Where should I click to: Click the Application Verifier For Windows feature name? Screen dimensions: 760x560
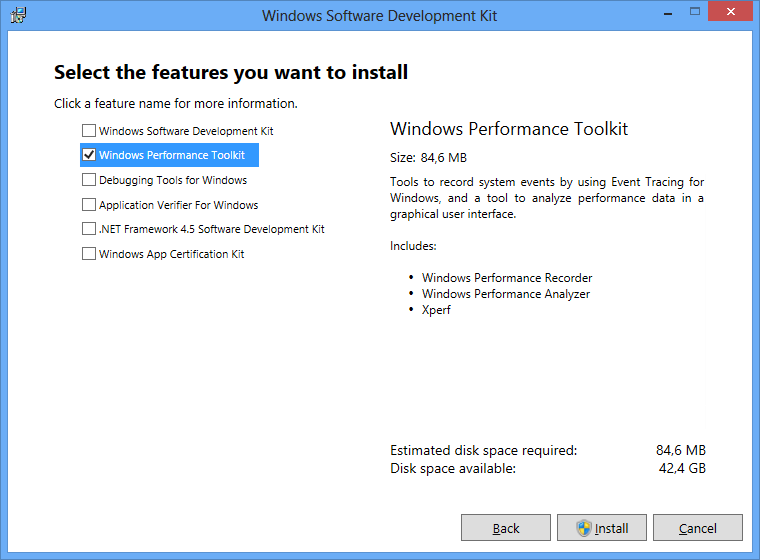click(178, 205)
